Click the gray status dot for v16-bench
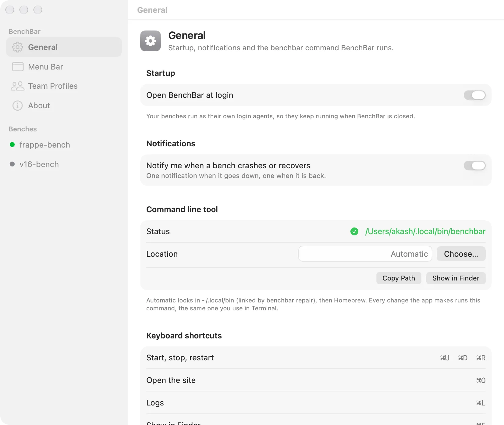 12,164
